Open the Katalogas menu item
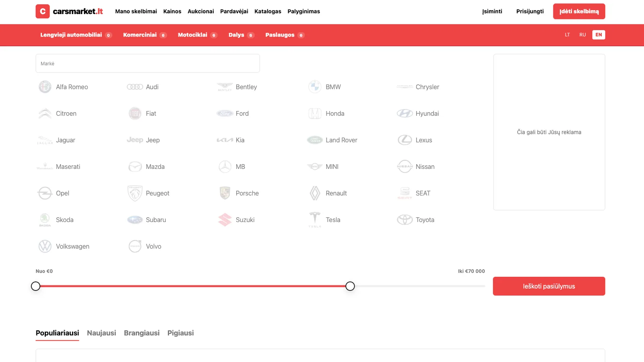Screen dimensions: 644x362 pyautogui.click(x=268, y=11)
